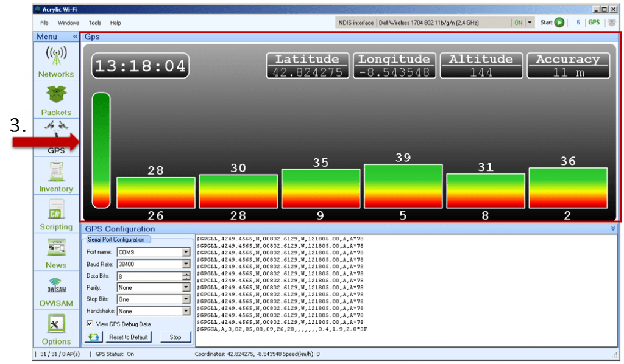Open the Handshake dropdown
The height and width of the screenshot is (364, 624).
coord(186,311)
